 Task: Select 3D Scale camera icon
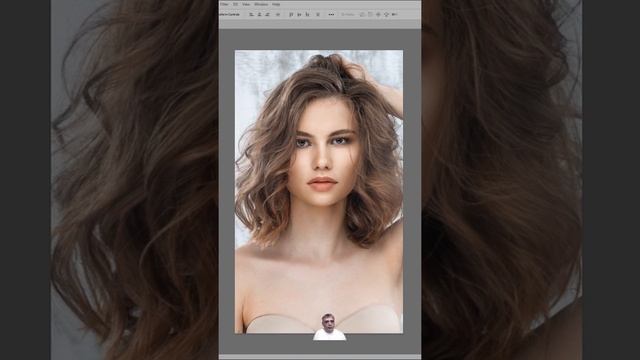coord(394,14)
